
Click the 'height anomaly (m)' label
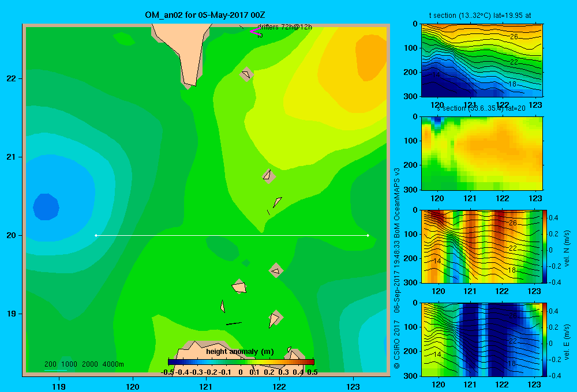(240, 352)
